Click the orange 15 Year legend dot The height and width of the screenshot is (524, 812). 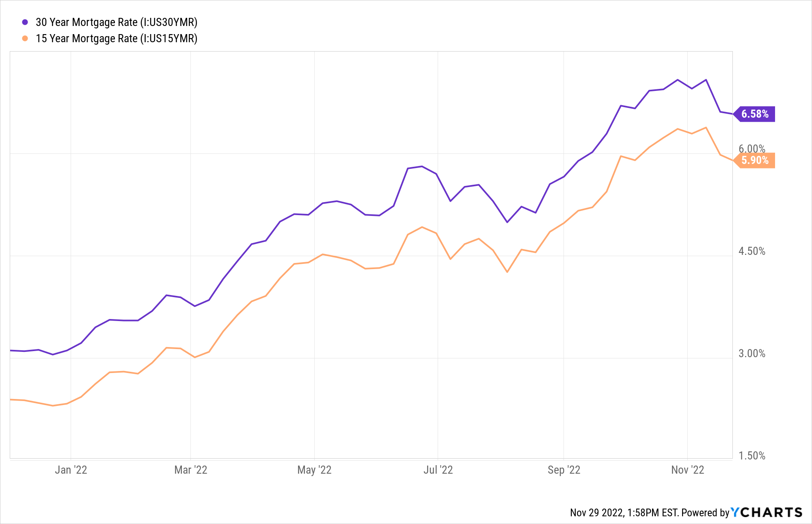tap(25, 39)
